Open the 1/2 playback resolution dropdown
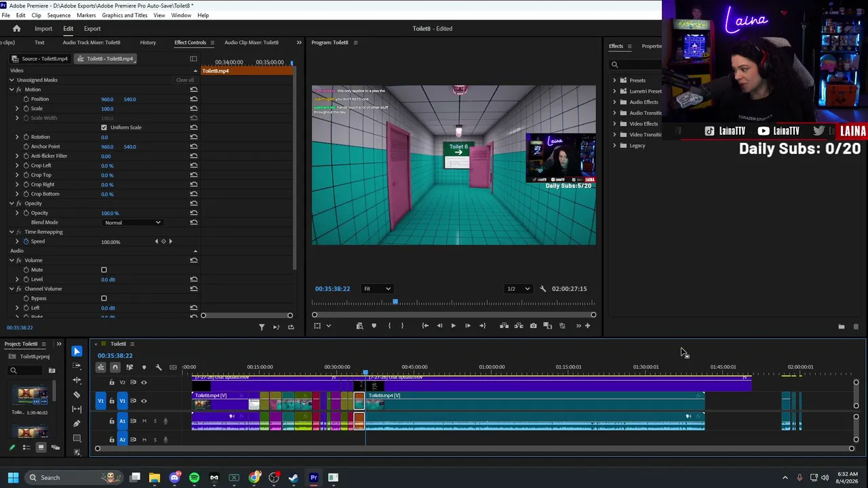Viewport: 868px width, 488px height. click(519, 289)
